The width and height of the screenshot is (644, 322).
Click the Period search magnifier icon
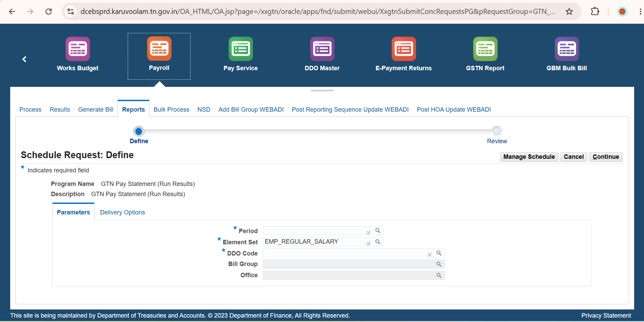tap(378, 231)
